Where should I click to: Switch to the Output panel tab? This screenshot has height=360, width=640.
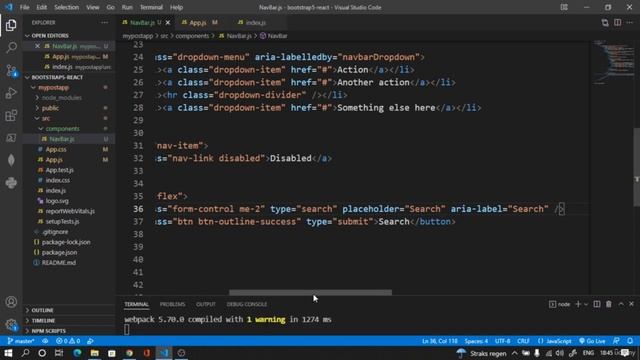pos(205,304)
